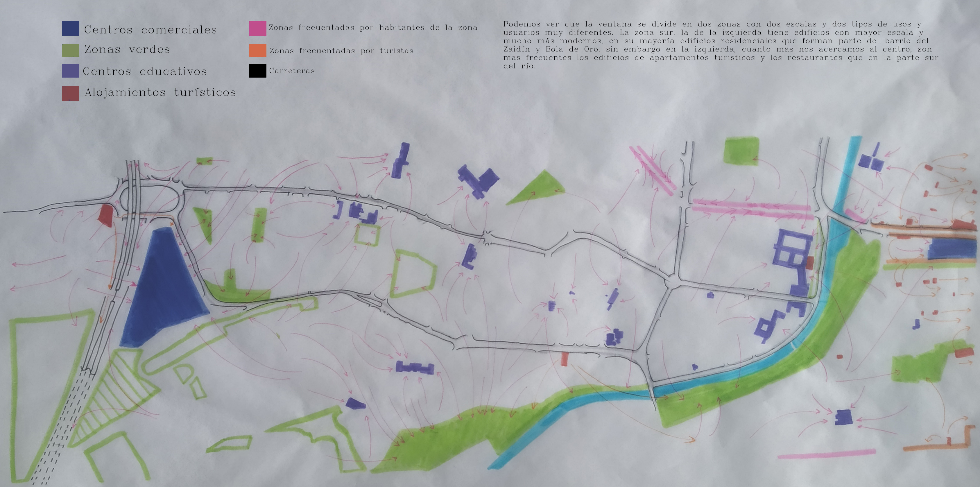Image resolution: width=980 pixels, height=487 pixels.
Task: Click the Zonas verdes green legend swatch
Action: (x=70, y=50)
